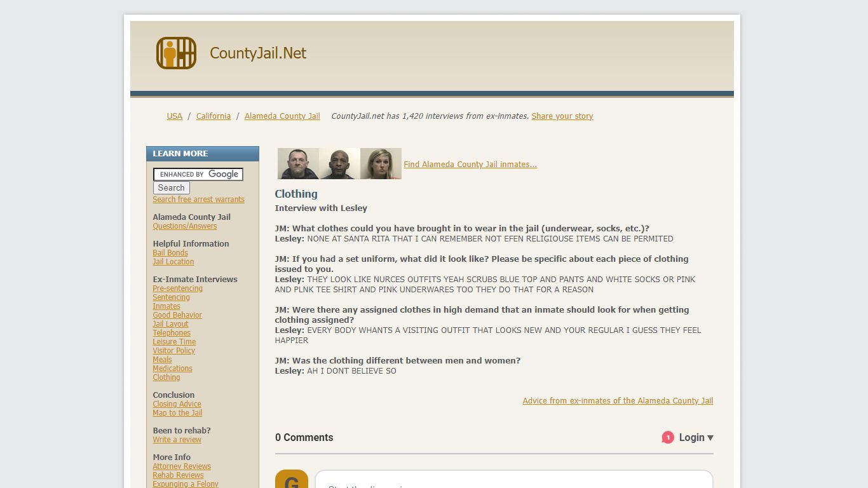Viewport: 868px width, 488px height.
Task: Open the Login dropdown in comments
Action: pos(696,437)
